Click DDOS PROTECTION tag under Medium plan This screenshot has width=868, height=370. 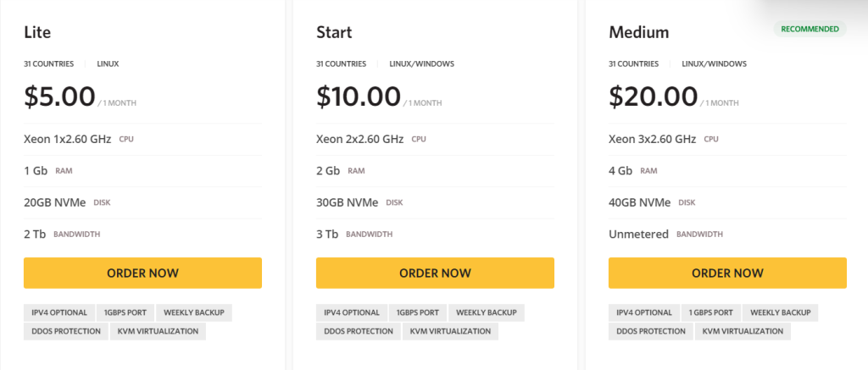point(649,331)
